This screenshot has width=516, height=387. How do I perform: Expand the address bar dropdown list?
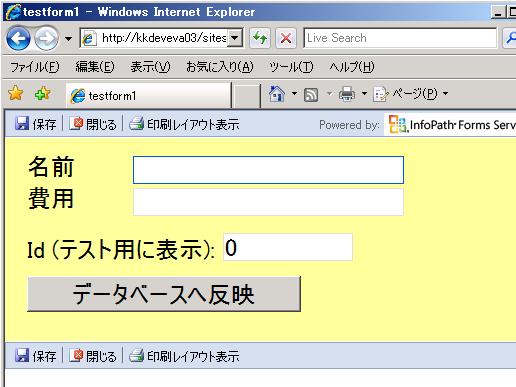[235, 38]
